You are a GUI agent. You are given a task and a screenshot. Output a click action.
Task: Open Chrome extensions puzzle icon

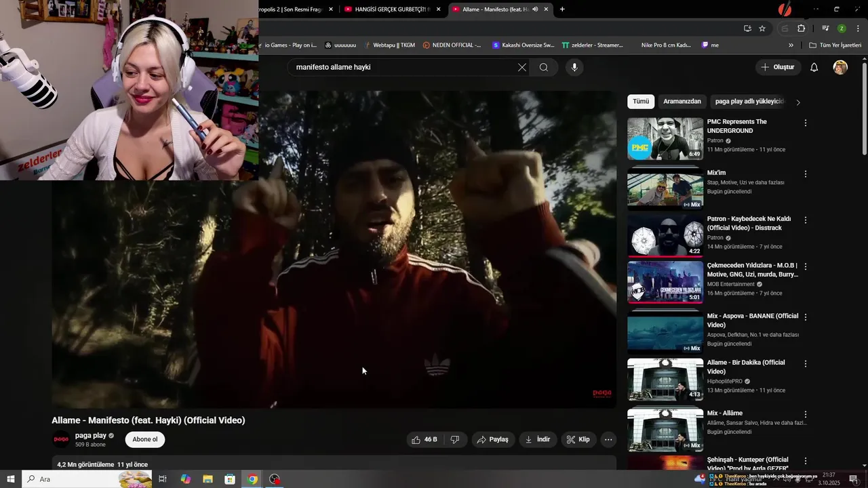(801, 28)
